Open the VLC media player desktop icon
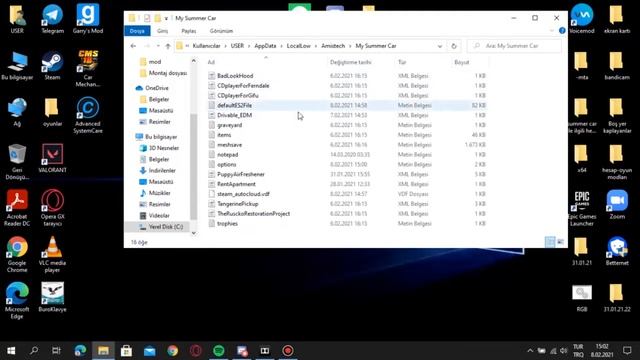 [52, 254]
